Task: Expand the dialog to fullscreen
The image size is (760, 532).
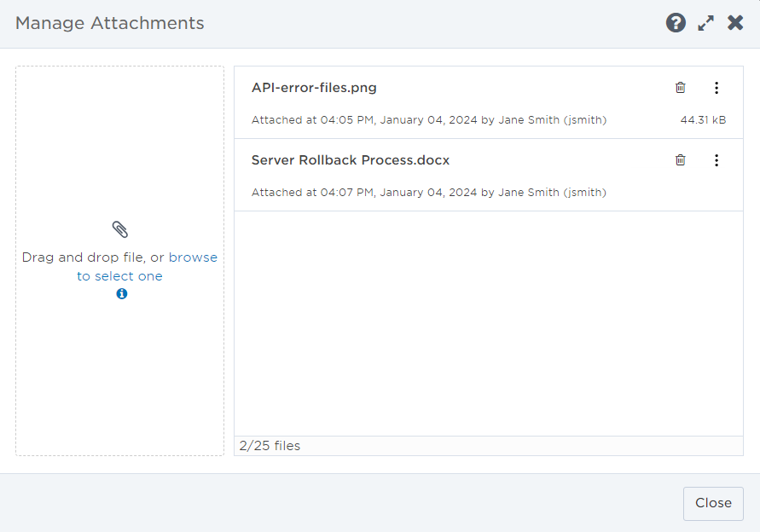Action: click(x=705, y=22)
